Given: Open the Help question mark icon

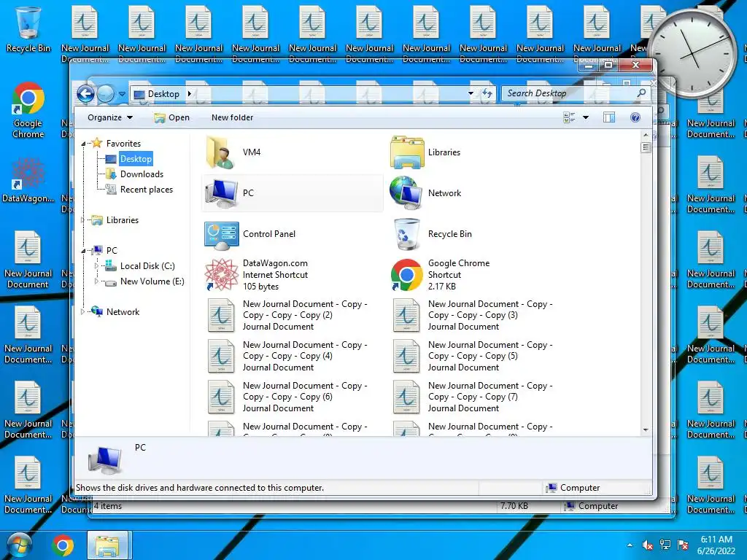Looking at the screenshot, I should [635, 117].
